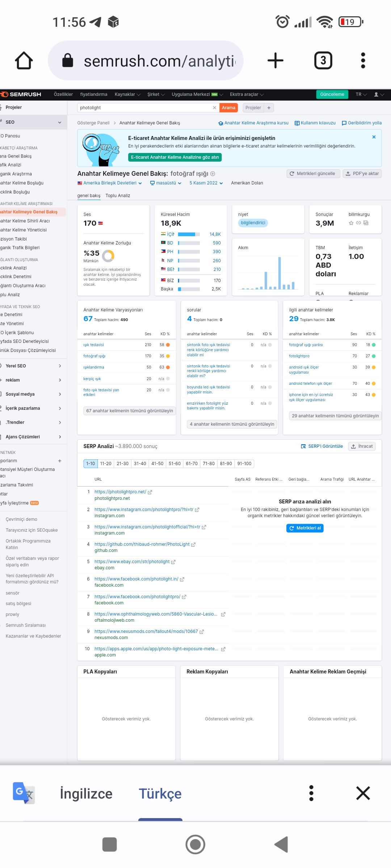The image size is (391, 868).
Task: Tap Android home circle button
Action: pos(195,844)
